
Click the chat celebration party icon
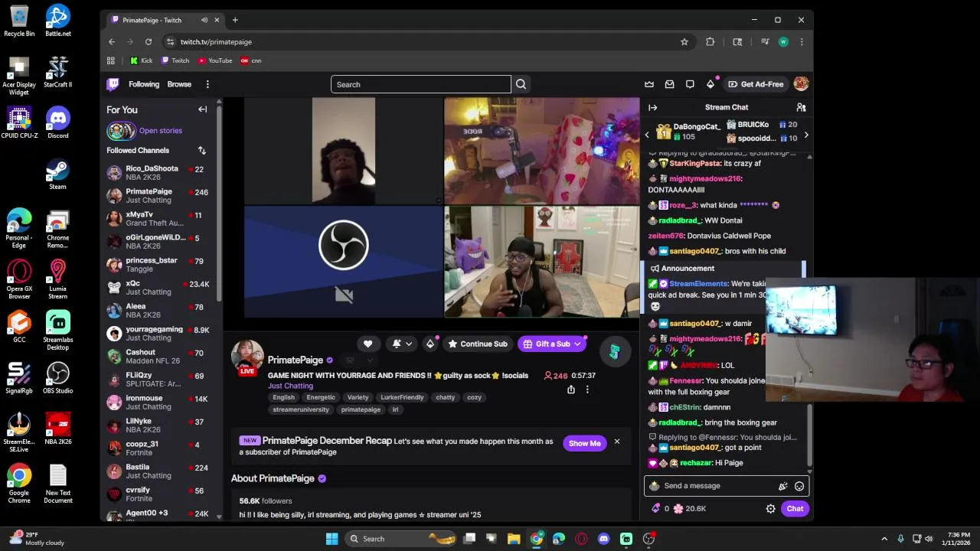[x=782, y=486]
